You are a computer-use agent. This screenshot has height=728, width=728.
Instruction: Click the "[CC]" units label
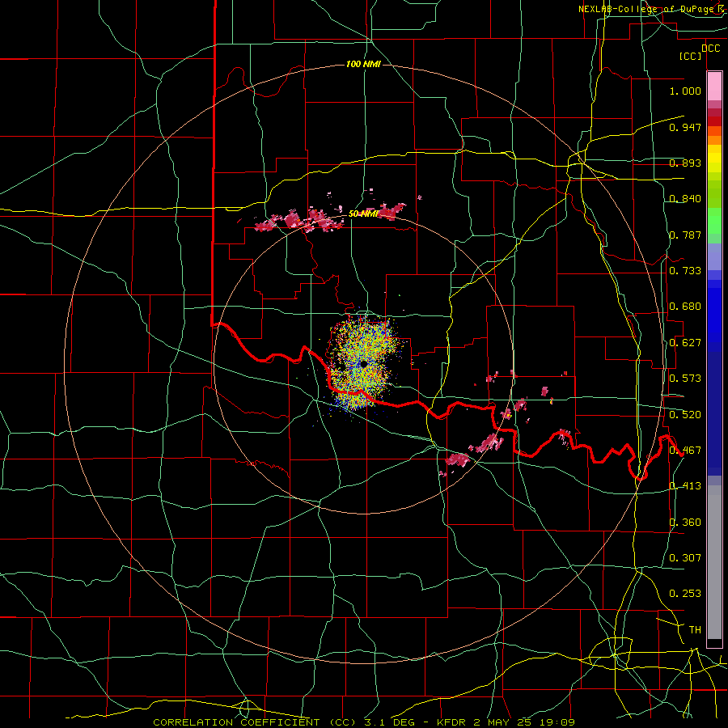coord(691,56)
